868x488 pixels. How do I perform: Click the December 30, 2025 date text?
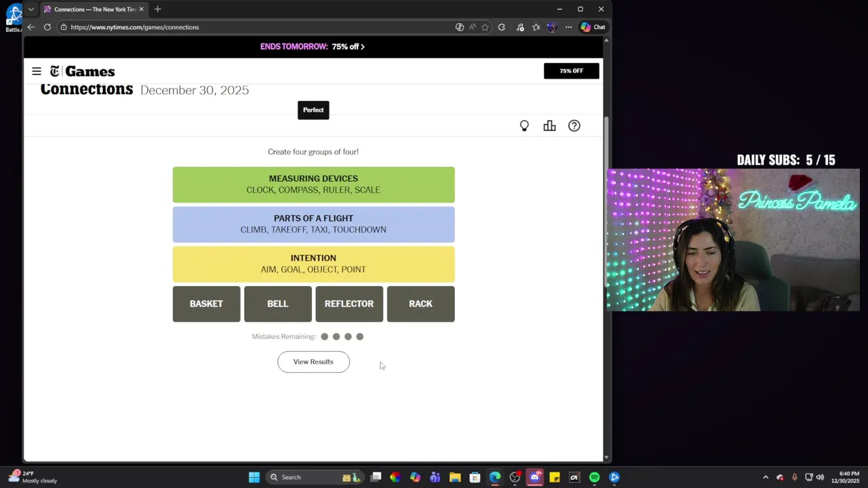195,90
